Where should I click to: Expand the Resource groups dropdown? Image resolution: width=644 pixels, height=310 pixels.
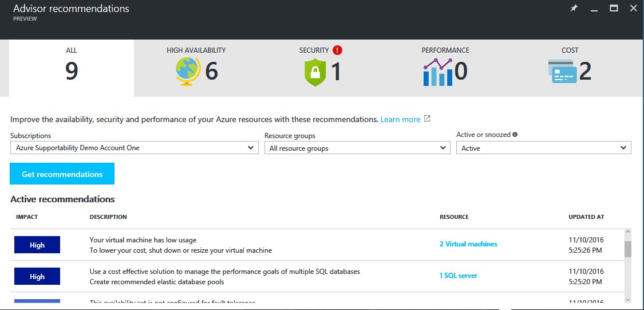[x=357, y=148]
